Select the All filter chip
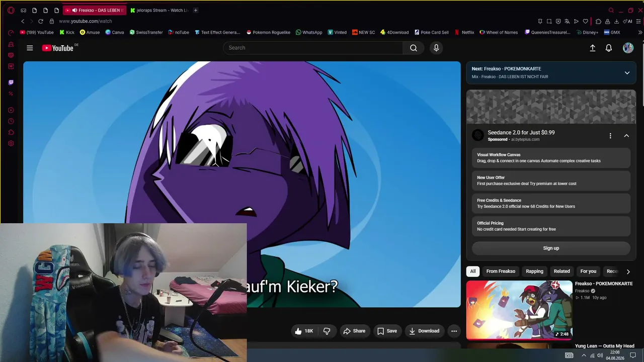The width and height of the screenshot is (644, 362). pyautogui.click(x=473, y=271)
